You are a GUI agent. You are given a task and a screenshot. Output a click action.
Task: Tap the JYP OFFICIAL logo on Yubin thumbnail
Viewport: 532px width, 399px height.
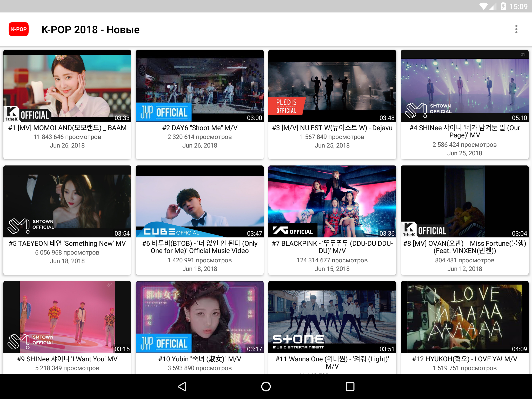[x=164, y=343]
